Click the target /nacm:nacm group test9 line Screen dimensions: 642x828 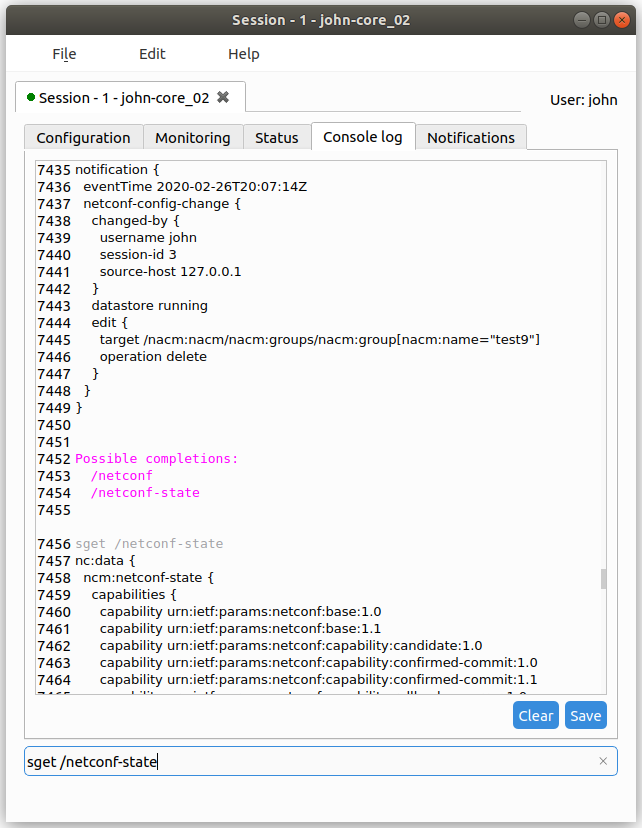tap(319, 340)
